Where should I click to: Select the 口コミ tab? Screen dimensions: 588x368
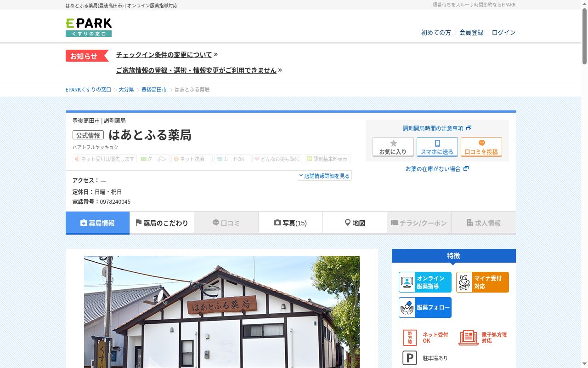(x=226, y=223)
